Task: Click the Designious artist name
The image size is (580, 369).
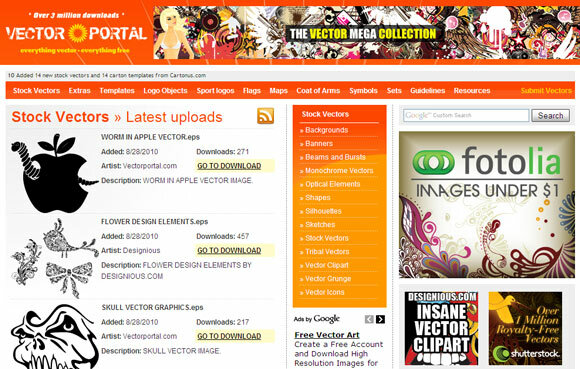Action: 141,250
